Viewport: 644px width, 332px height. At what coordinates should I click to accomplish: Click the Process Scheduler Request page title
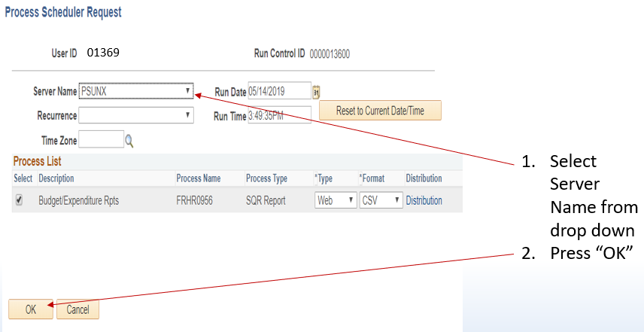63,12
